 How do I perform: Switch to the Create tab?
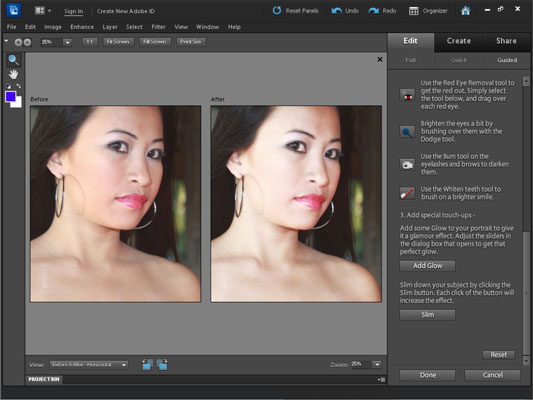[x=459, y=41]
